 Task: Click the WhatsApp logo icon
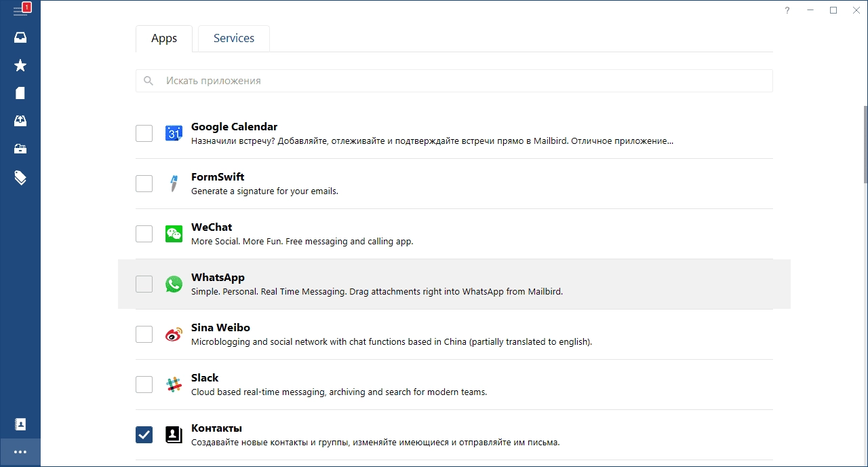click(174, 284)
